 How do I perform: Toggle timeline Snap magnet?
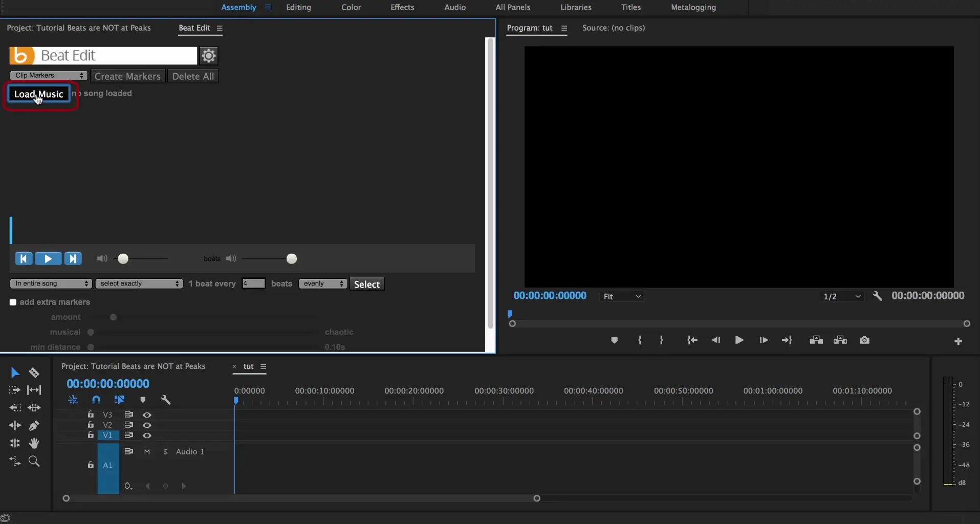[x=96, y=400]
